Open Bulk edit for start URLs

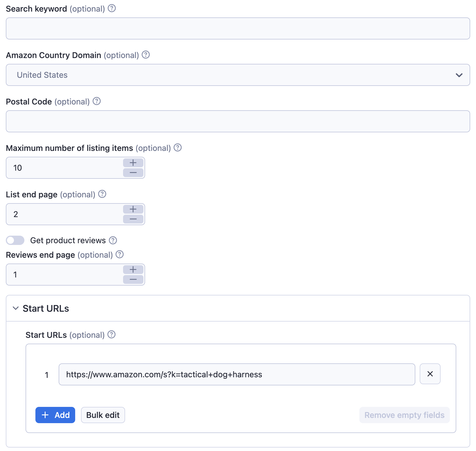click(103, 415)
